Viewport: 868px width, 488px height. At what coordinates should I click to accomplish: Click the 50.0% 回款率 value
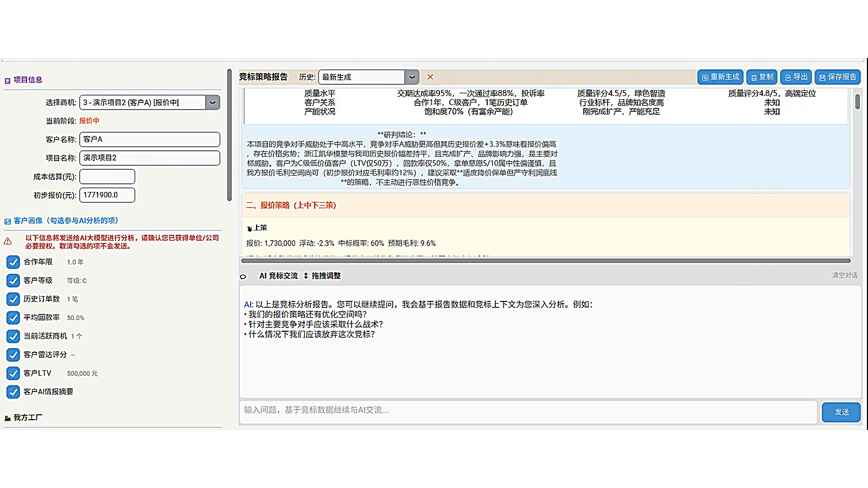point(75,318)
